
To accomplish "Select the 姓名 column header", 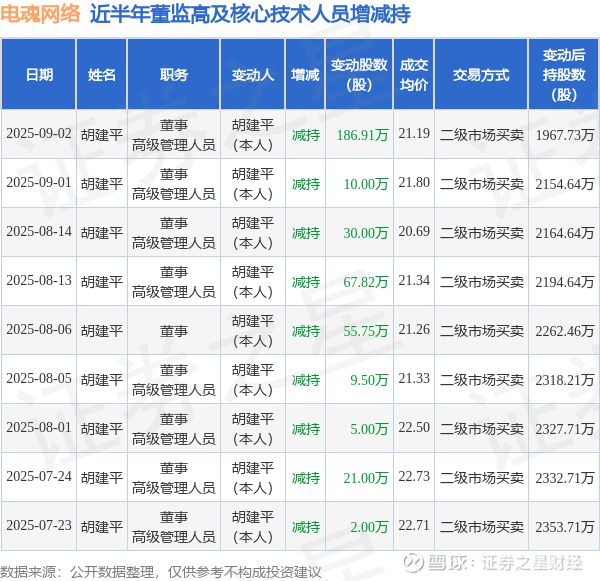I will pos(101,75).
